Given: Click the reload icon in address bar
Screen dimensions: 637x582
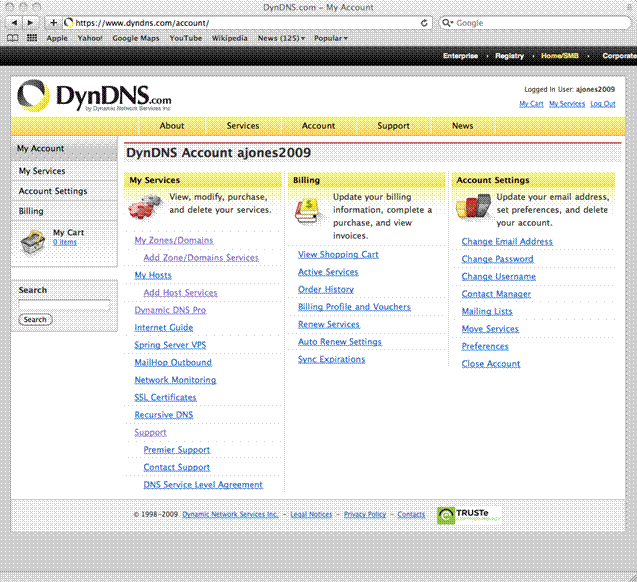Looking at the screenshot, I should 424,23.
